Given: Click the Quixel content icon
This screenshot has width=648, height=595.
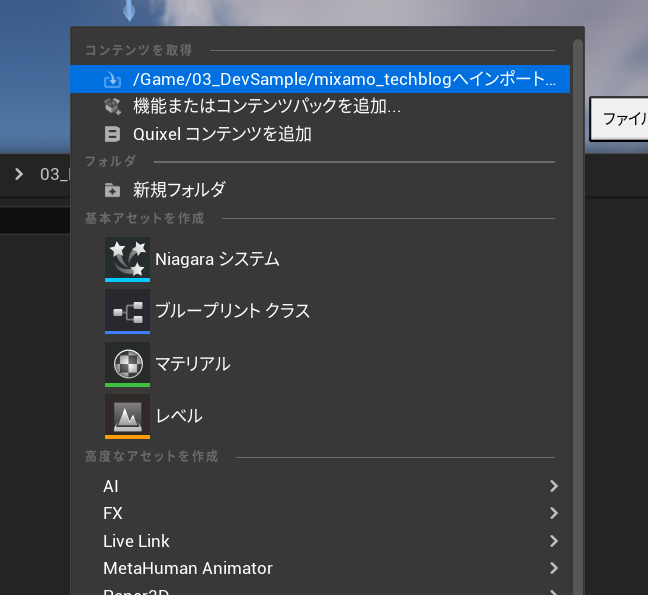Looking at the screenshot, I should 113,133.
